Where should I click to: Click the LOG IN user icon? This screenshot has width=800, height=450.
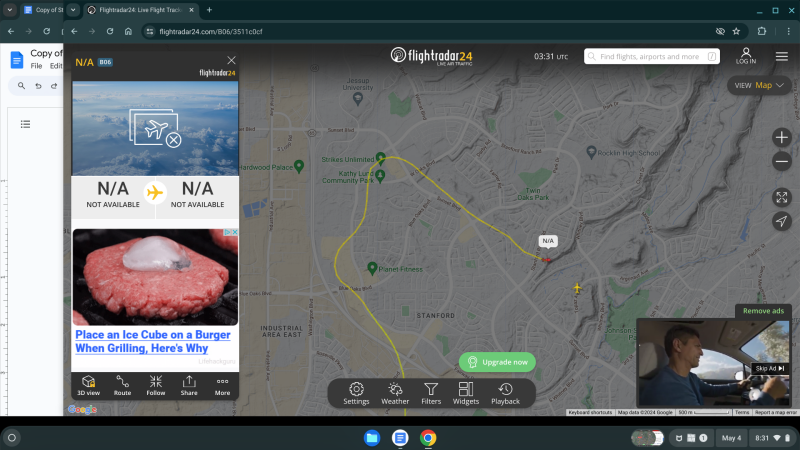746,56
